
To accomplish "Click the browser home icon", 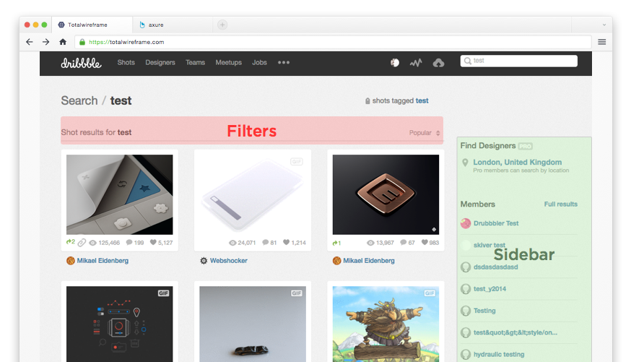I will (63, 42).
